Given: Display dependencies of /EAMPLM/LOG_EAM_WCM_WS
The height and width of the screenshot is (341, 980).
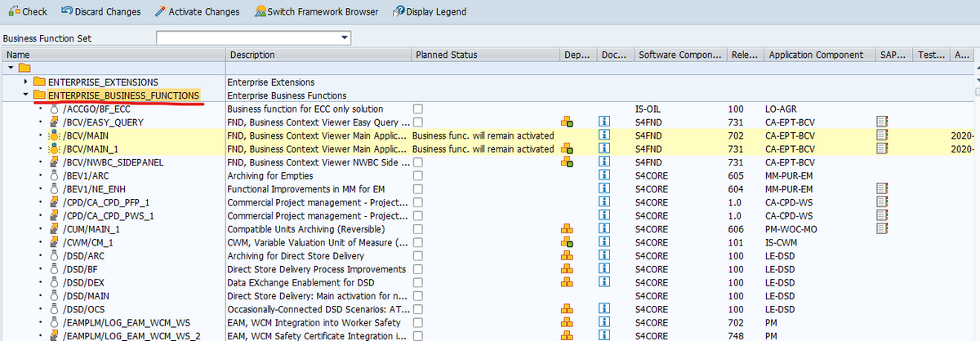Looking at the screenshot, I should point(567,323).
